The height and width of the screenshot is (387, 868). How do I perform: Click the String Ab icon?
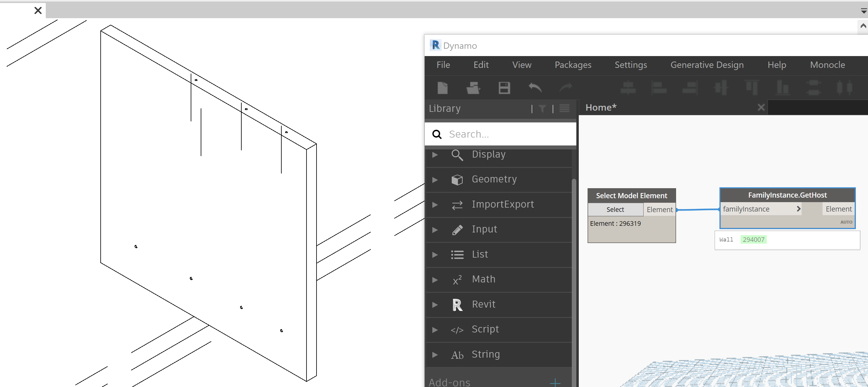coord(457,355)
